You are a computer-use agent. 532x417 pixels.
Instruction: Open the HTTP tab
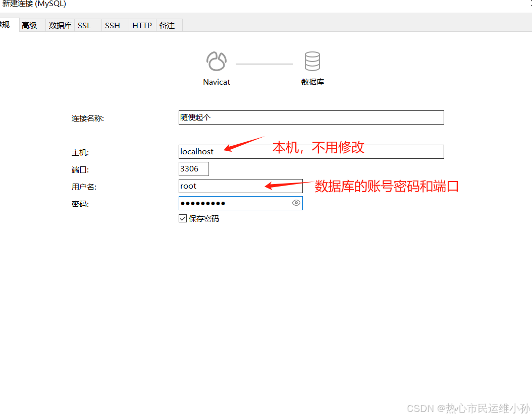pos(142,25)
